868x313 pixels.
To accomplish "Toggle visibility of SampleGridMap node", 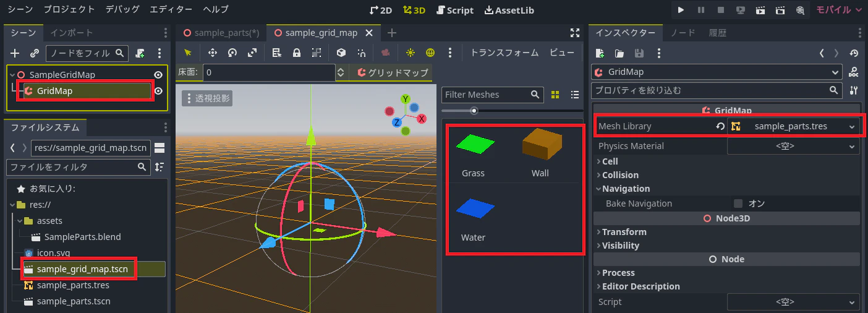I will (159, 75).
